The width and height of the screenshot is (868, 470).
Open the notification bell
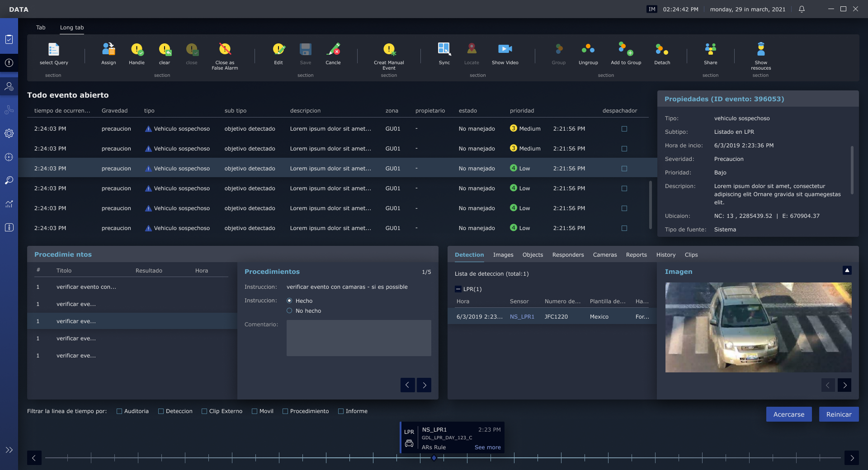tap(802, 9)
